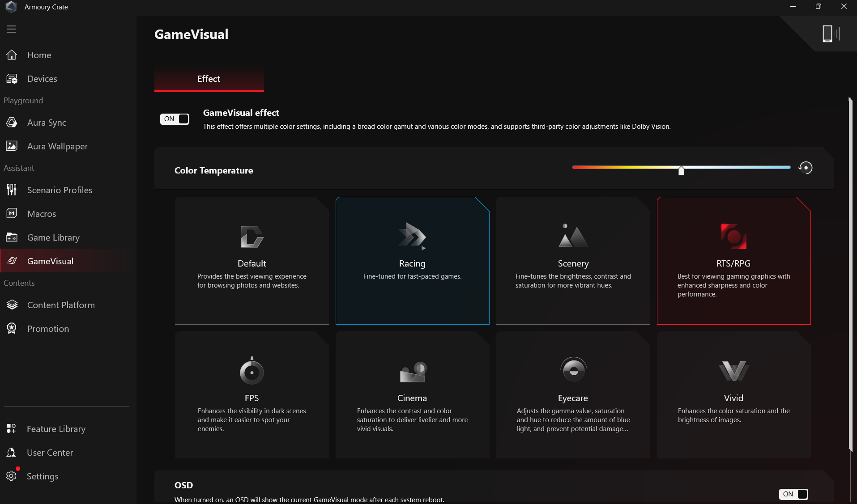The width and height of the screenshot is (857, 504).
Task: Open the Settings page
Action: (43, 476)
